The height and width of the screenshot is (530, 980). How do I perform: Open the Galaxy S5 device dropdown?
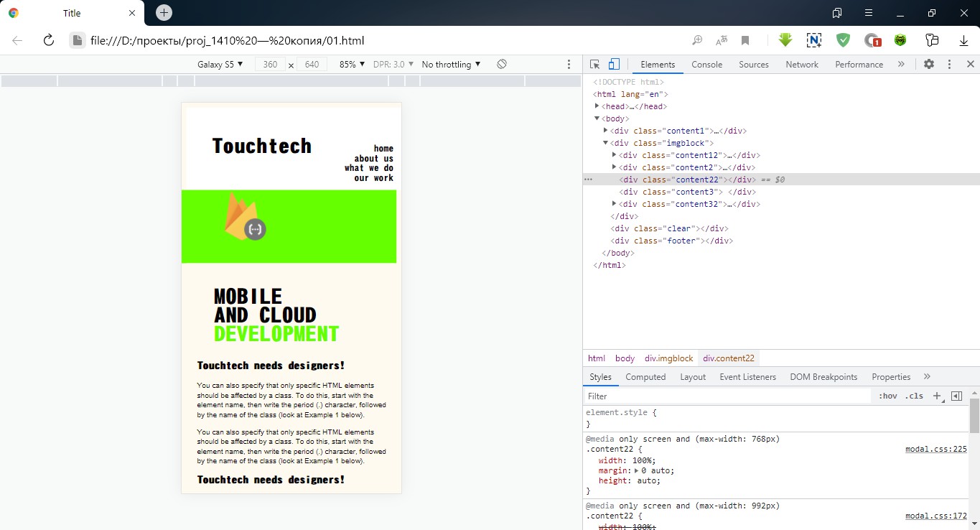click(220, 64)
